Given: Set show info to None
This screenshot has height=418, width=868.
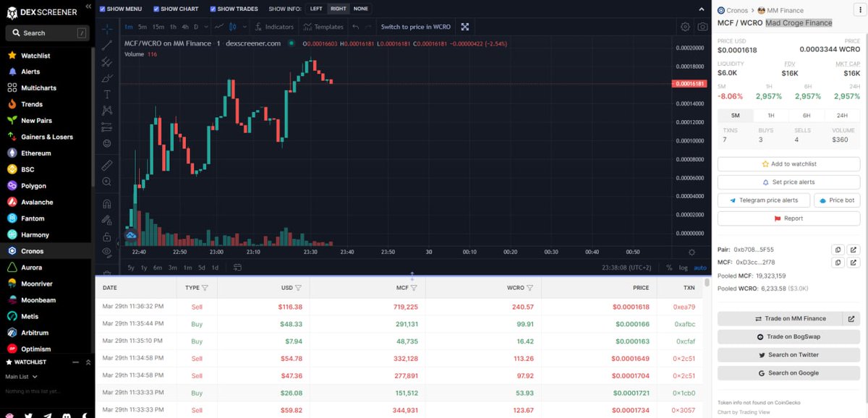Looking at the screenshot, I should point(360,9).
